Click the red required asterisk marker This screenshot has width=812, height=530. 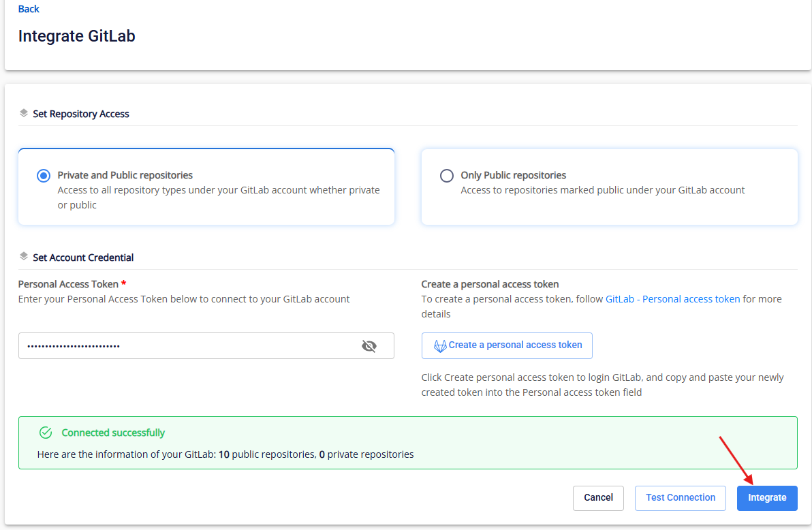coord(123,283)
